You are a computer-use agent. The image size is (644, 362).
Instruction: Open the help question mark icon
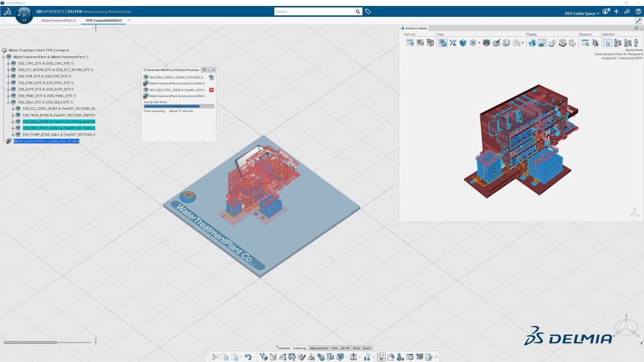point(638,11)
